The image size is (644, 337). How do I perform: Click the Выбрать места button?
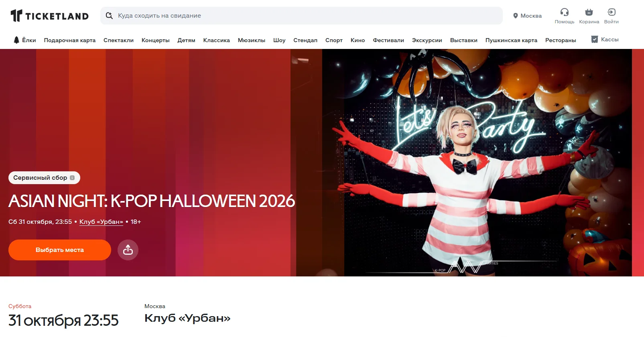tap(60, 250)
